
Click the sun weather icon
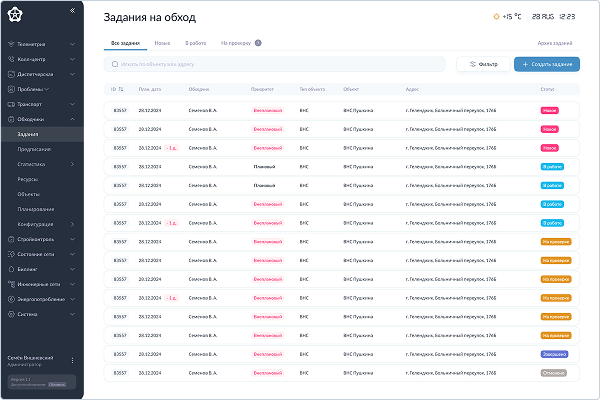[x=496, y=16]
